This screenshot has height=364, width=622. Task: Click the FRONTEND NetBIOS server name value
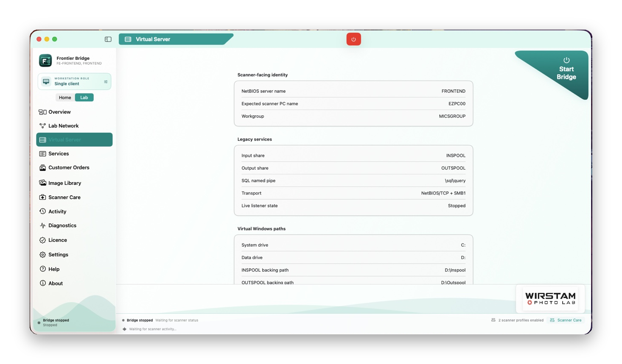coord(453,92)
